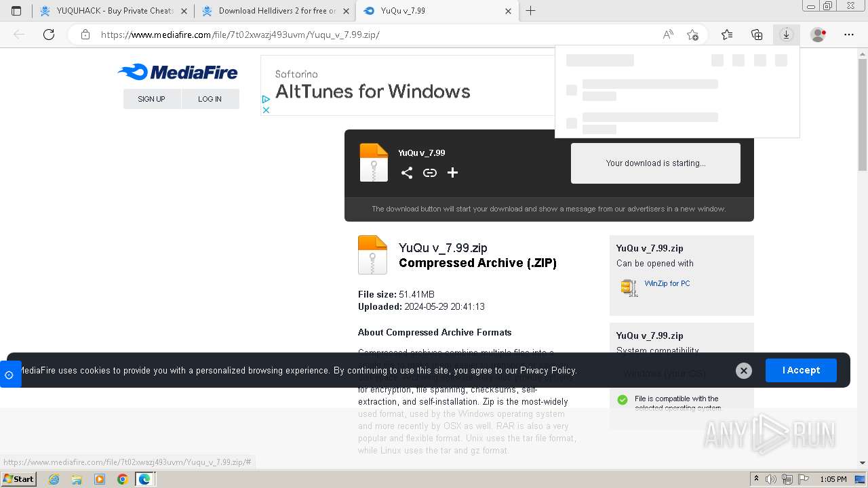
Task: Switch to Download Helldivers 2 for free tab
Action: pyautogui.click(x=275, y=11)
